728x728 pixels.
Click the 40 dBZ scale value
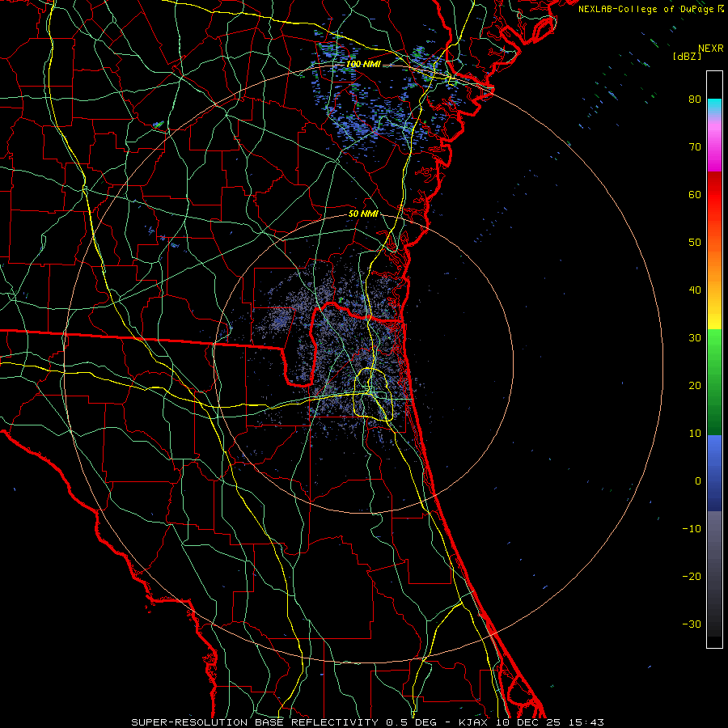point(695,290)
